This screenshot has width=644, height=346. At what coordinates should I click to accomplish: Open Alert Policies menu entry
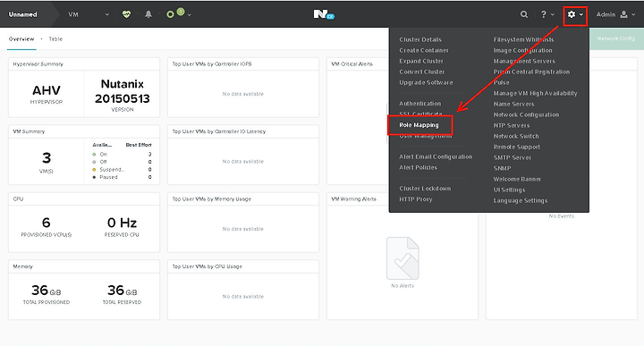coord(418,167)
